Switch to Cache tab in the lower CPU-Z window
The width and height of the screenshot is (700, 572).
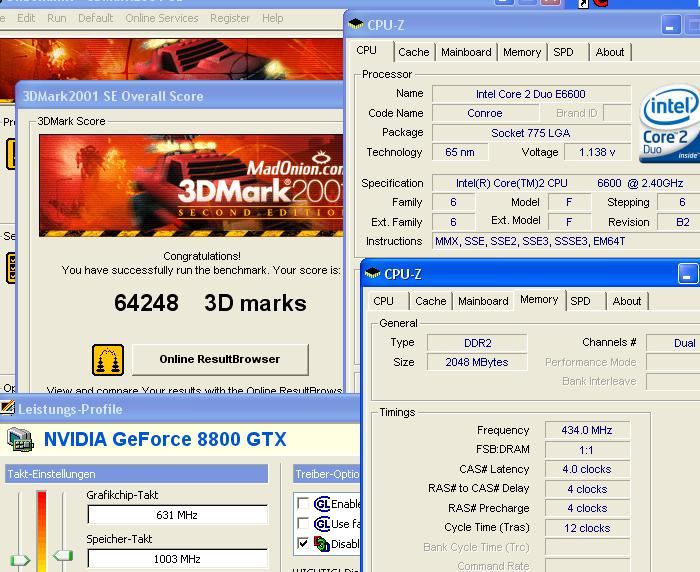click(x=431, y=301)
